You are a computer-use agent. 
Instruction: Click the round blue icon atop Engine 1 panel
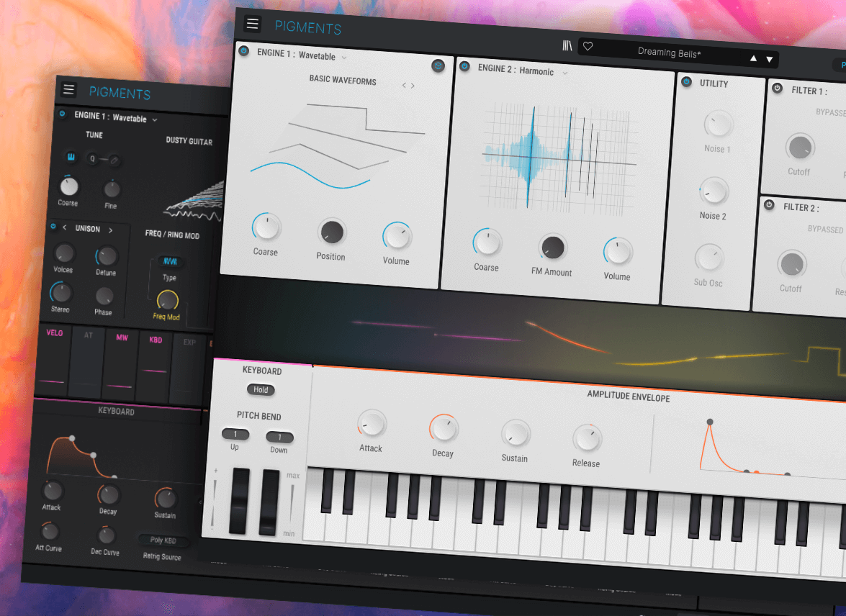(x=438, y=65)
